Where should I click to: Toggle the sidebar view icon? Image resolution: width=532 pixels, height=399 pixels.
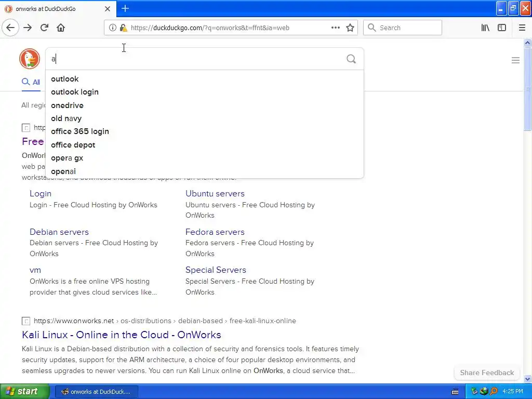click(502, 28)
